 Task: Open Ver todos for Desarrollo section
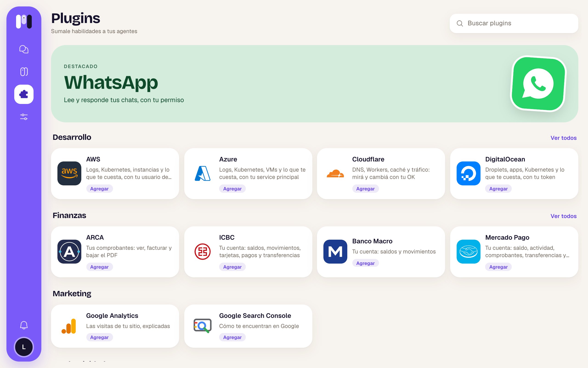pyautogui.click(x=563, y=138)
